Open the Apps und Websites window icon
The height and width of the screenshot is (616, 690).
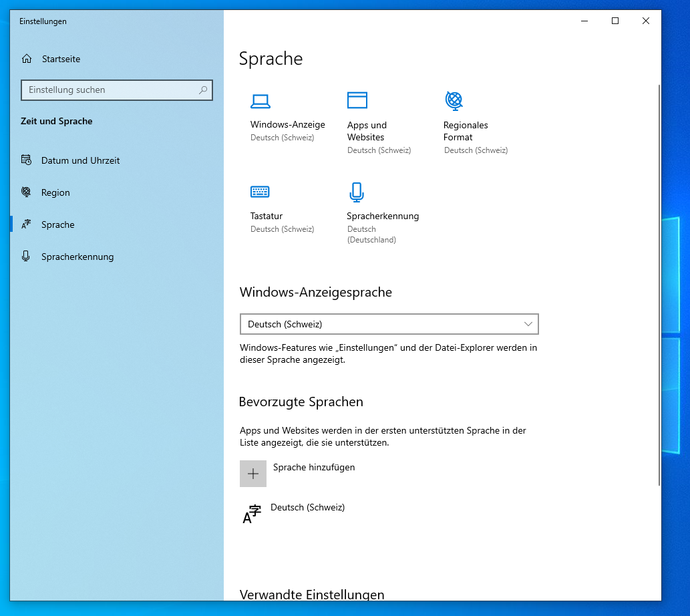coord(357,100)
